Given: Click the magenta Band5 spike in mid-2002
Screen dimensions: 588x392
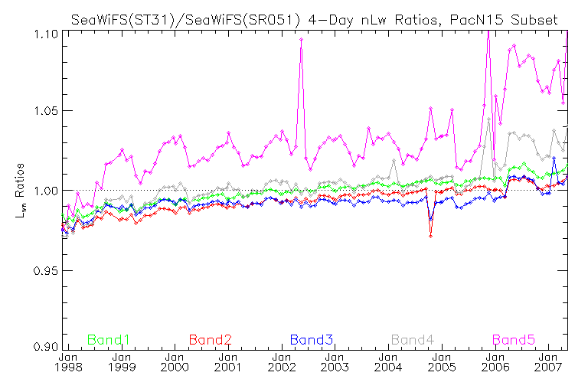Looking at the screenshot, I should point(301,39).
